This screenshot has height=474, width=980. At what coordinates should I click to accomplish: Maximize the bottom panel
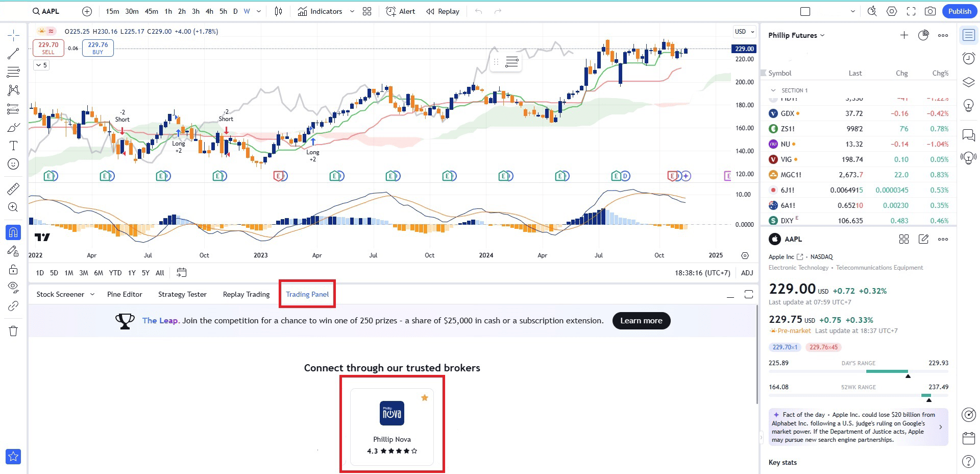[749, 294]
